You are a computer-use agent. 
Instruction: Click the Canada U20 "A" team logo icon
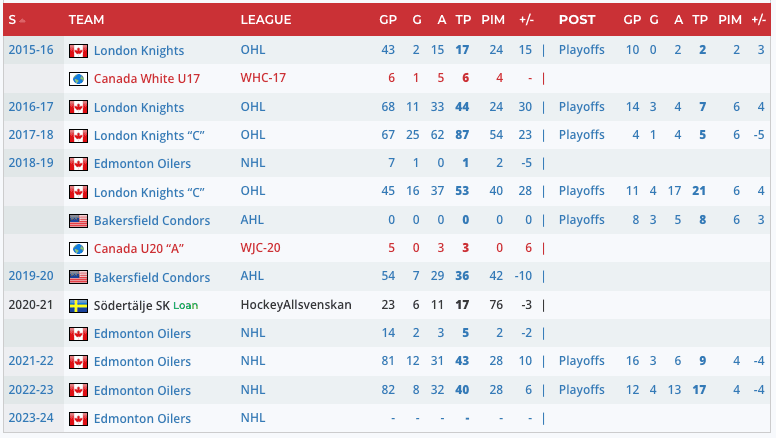tap(78, 248)
